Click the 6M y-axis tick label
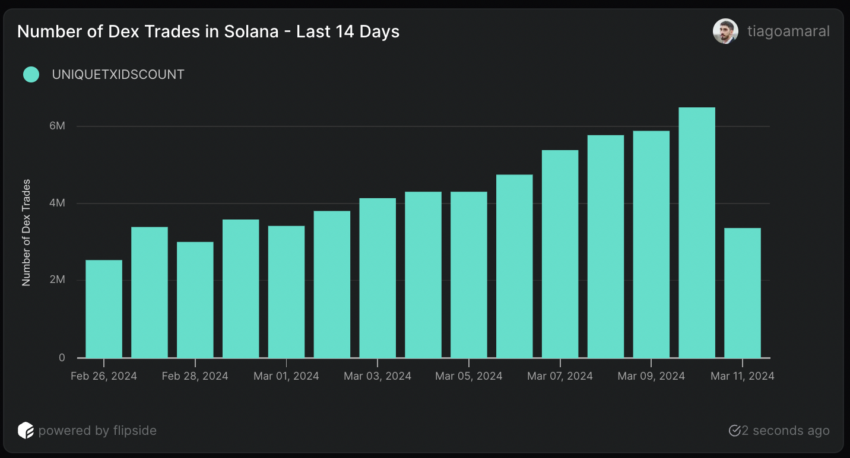850x458 pixels. [56, 127]
